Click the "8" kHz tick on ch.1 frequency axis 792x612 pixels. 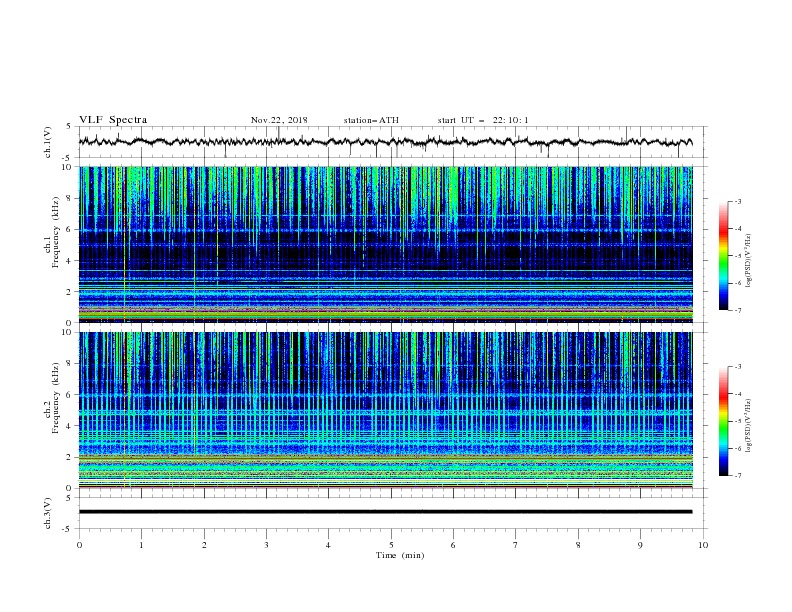71,198
